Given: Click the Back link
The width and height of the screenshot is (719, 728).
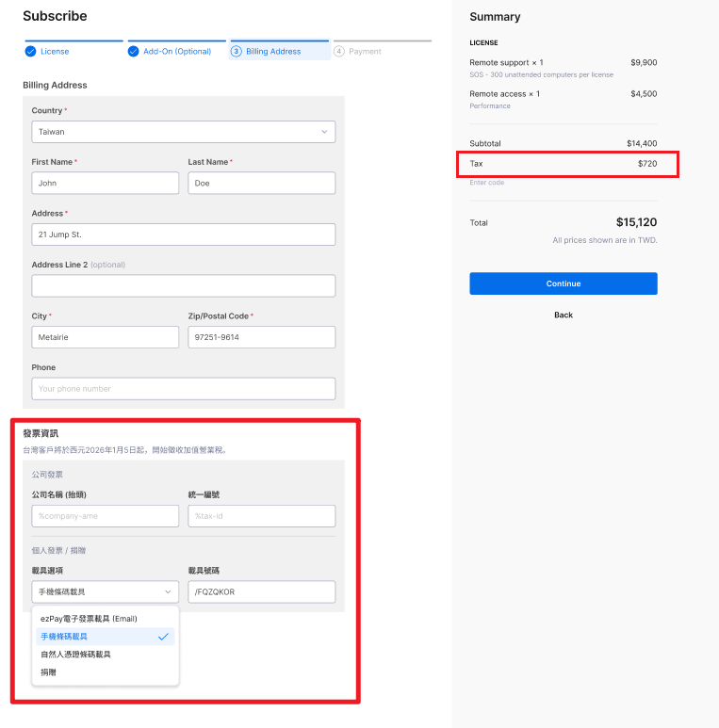Looking at the screenshot, I should click(x=564, y=315).
